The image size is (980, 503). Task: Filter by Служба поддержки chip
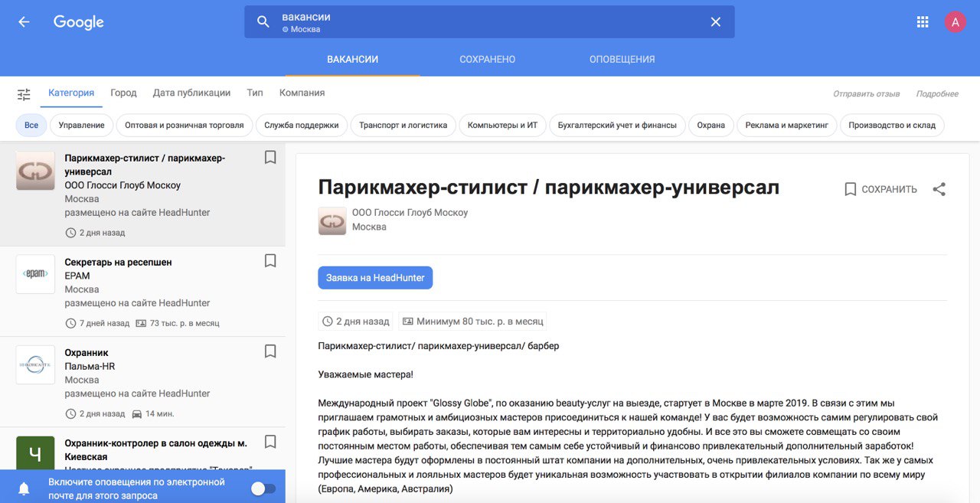click(302, 125)
